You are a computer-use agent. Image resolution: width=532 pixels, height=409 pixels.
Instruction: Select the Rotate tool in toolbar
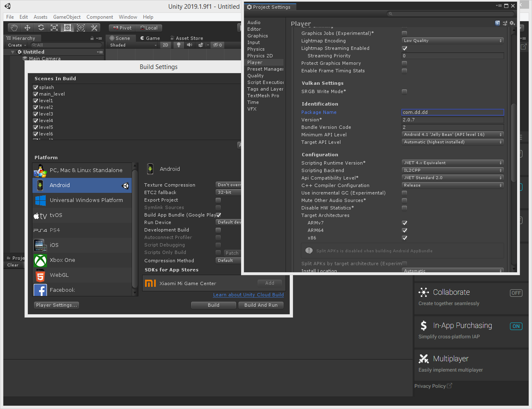pos(41,28)
